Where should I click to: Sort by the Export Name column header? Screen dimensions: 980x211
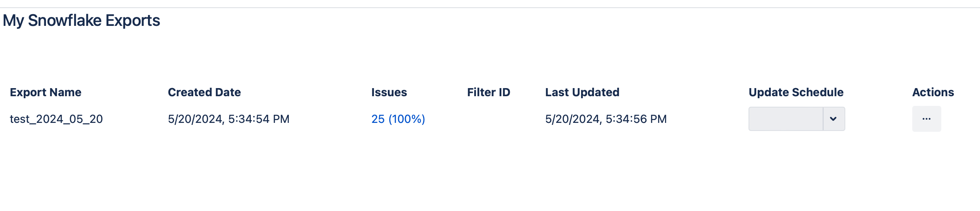point(46,92)
